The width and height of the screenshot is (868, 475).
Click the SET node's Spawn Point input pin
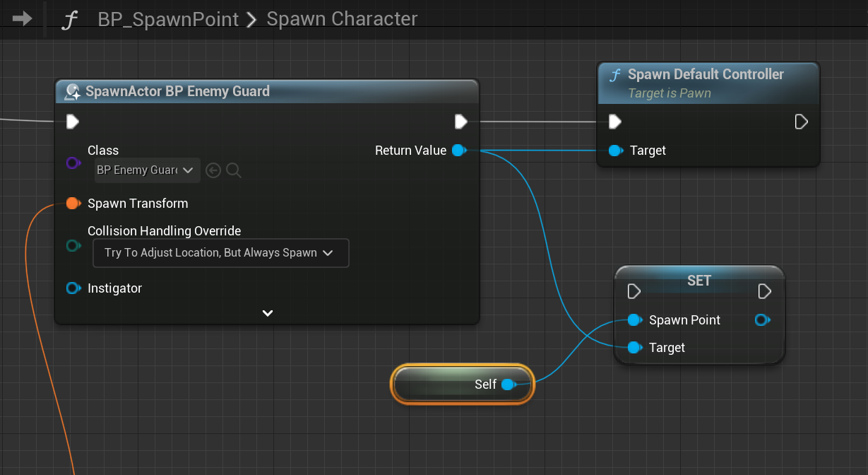(634, 320)
